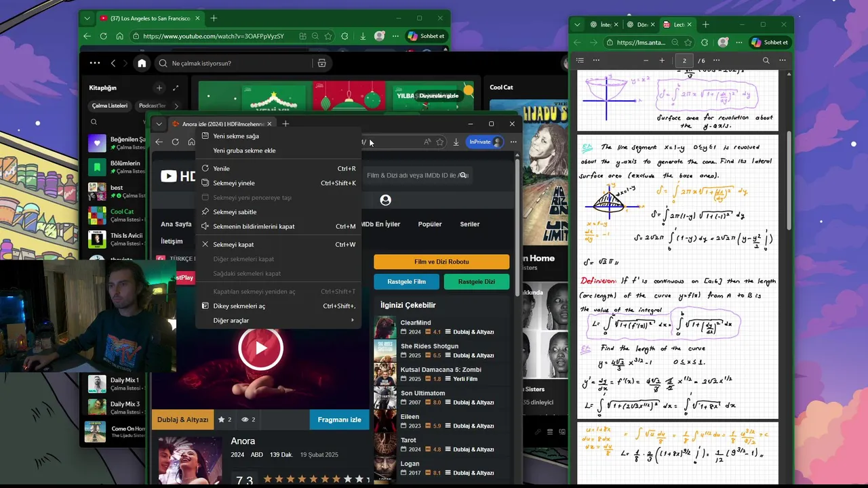Go back in the InPrivate window

[x=159, y=142]
